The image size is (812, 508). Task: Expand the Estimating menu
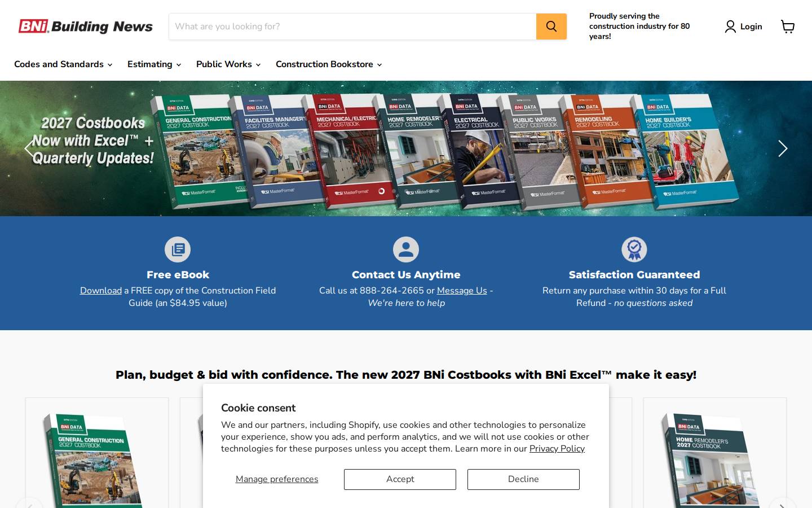(x=154, y=64)
